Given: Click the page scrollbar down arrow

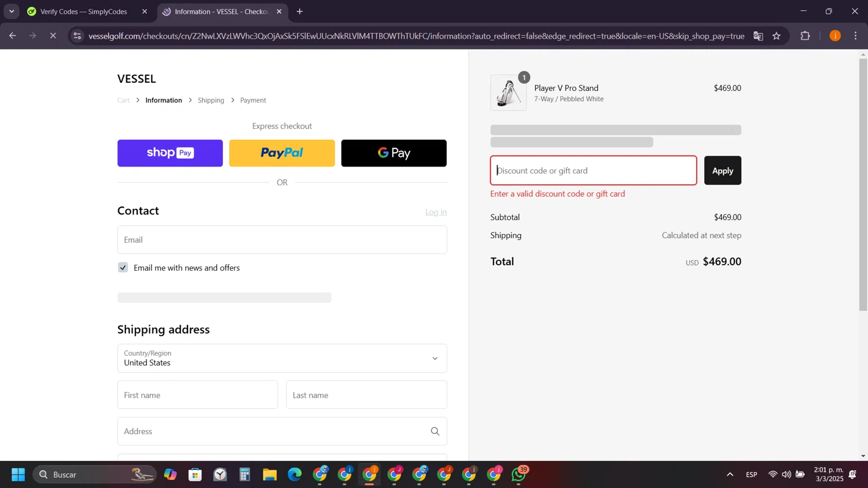Looking at the screenshot, I should coord(863,456).
